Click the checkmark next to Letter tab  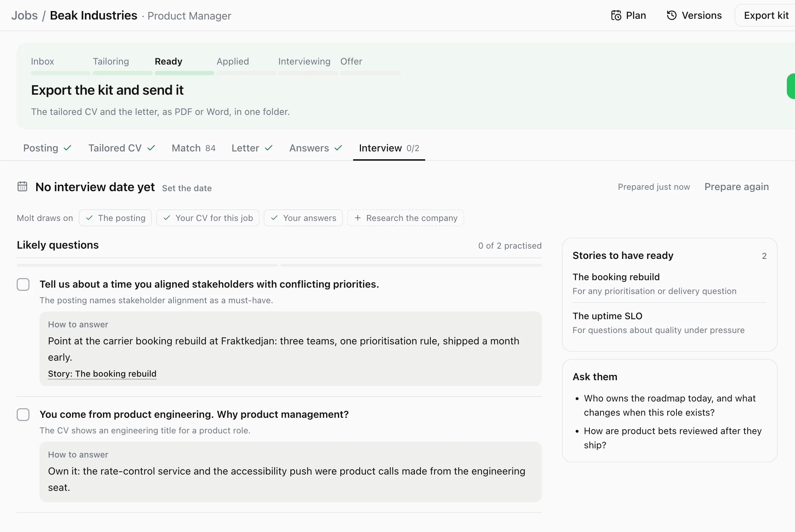tap(269, 148)
